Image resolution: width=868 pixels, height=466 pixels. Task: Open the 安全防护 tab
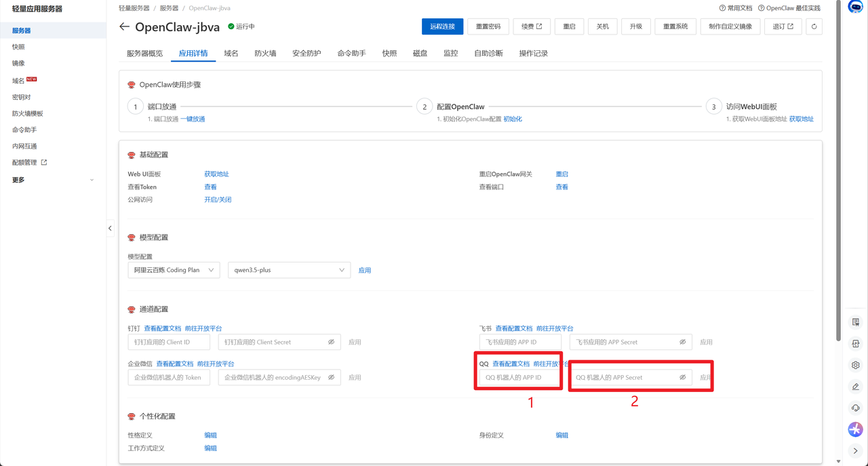pos(307,53)
